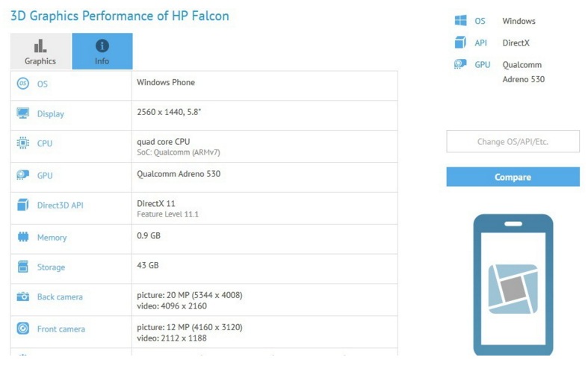Click the 3D Graphics Performance of HP Falcon heading
The height and width of the screenshot is (366, 588).
pyautogui.click(x=120, y=16)
